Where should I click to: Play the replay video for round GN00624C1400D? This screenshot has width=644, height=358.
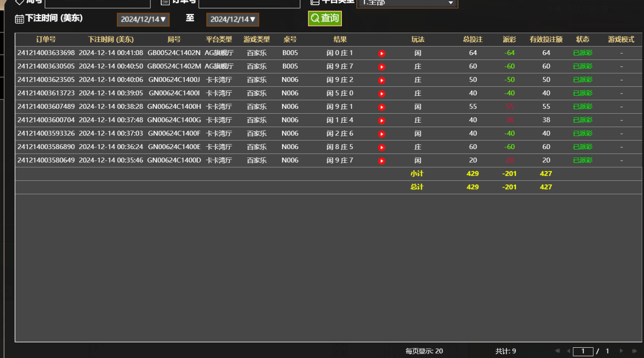tap(381, 160)
